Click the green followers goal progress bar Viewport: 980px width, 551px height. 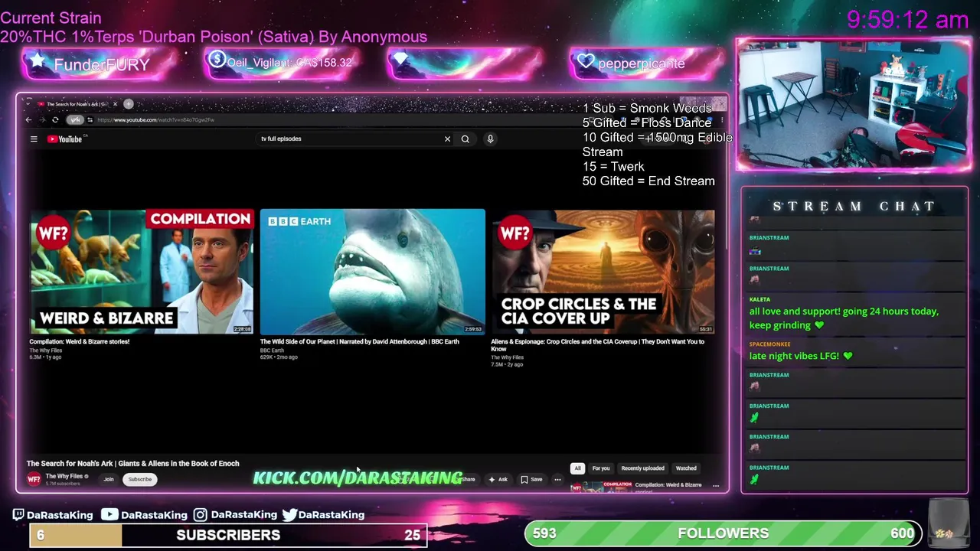(x=724, y=533)
